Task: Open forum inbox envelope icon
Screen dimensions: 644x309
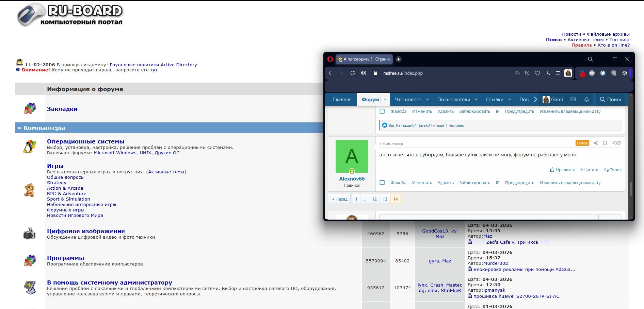Action: 573,99
